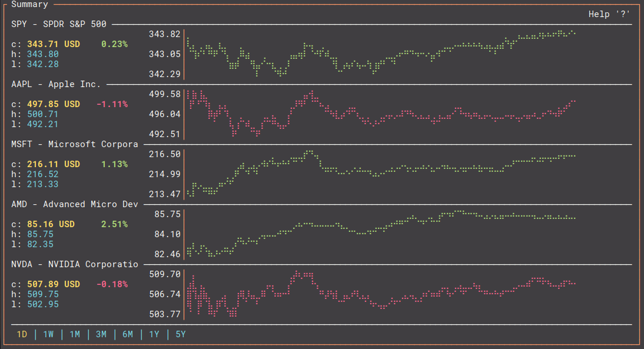Click the SPY chart axis label 343.05

click(x=165, y=54)
